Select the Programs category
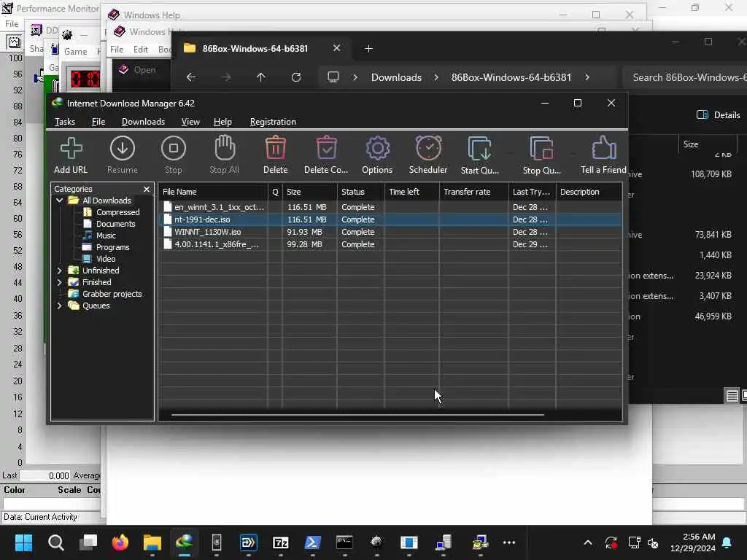This screenshot has height=560, width=747. 112,247
